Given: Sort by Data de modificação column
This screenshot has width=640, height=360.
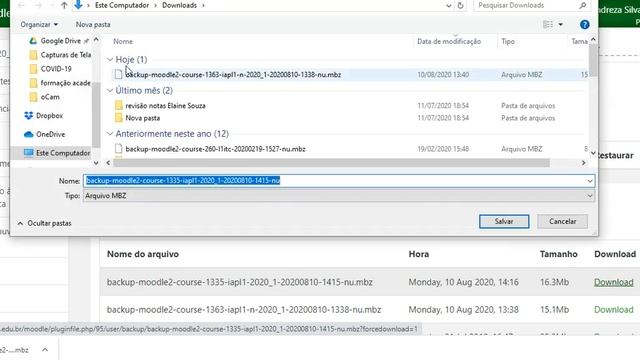Looking at the screenshot, I should (x=449, y=41).
